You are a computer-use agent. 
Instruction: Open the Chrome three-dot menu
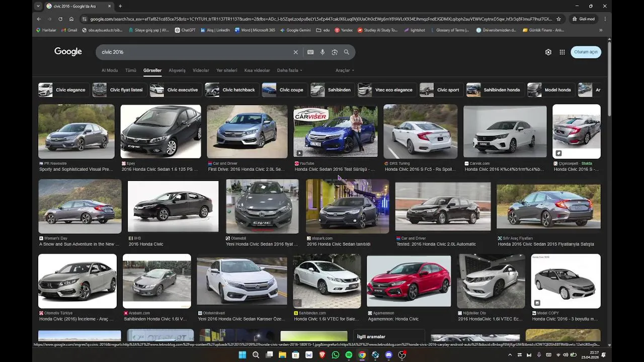pos(605,19)
